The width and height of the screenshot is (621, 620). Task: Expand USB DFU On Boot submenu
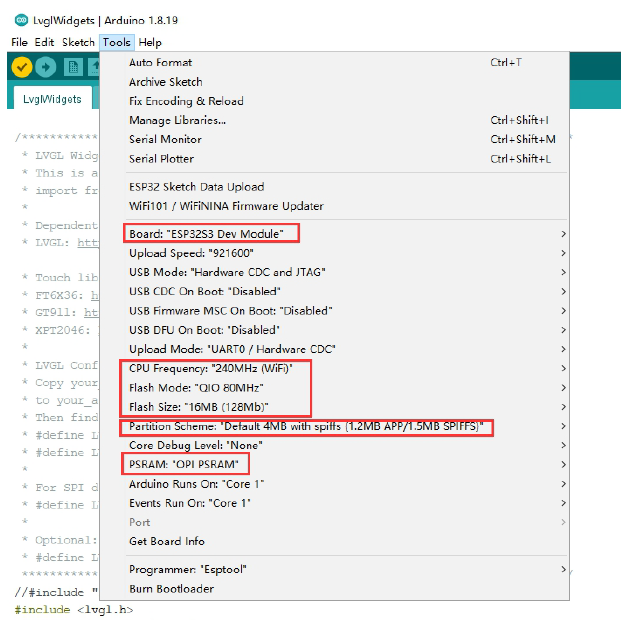pyautogui.click(x=334, y=330)
